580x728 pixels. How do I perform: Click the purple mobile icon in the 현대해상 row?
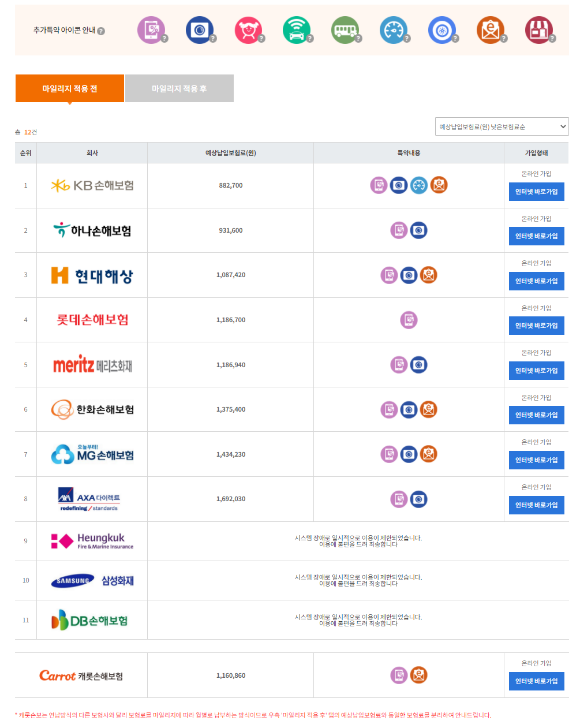[389, 275]
